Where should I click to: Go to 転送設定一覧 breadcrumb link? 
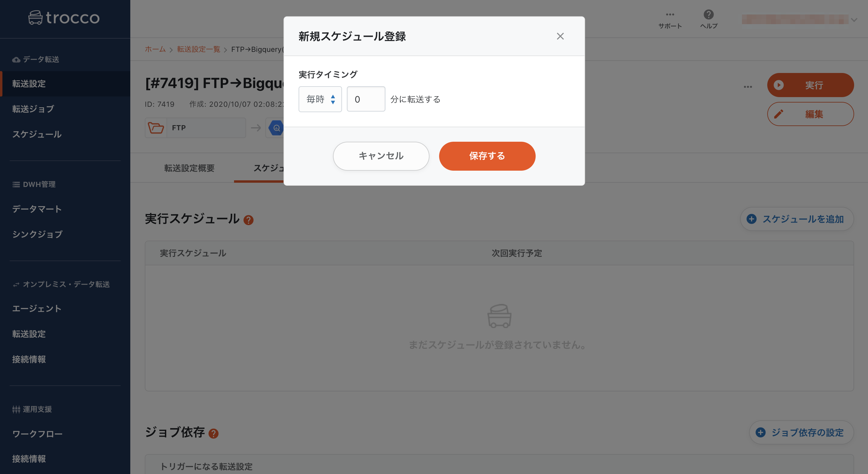coord(198,49)
